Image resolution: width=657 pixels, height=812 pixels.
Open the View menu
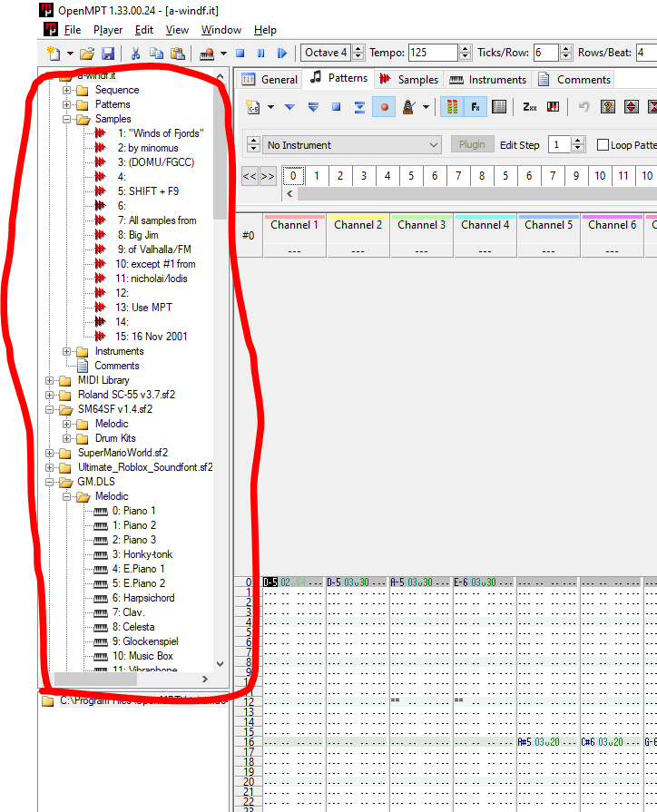pyautogui.click(x=177, y=30)
